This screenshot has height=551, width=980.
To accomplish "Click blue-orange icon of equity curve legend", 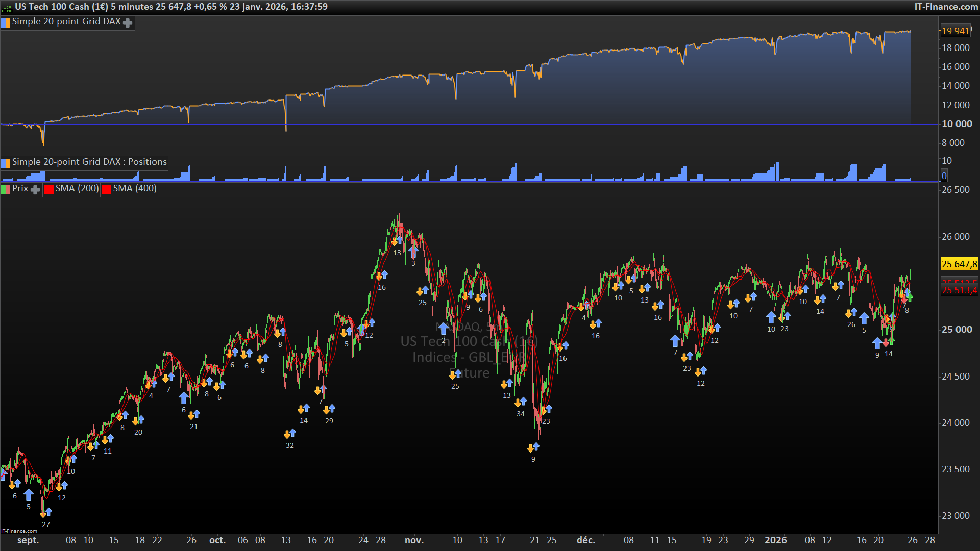I will [6, 22].
